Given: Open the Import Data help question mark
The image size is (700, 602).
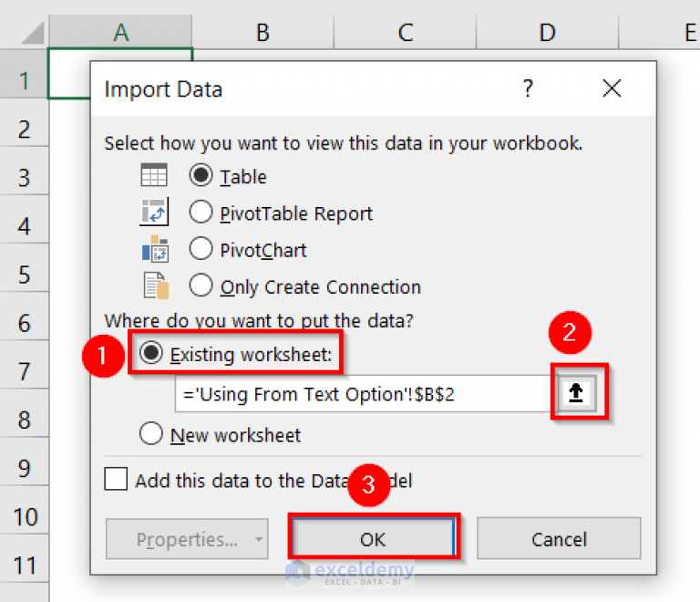Looking at the screenshot, I should click(x=527, y=88).
